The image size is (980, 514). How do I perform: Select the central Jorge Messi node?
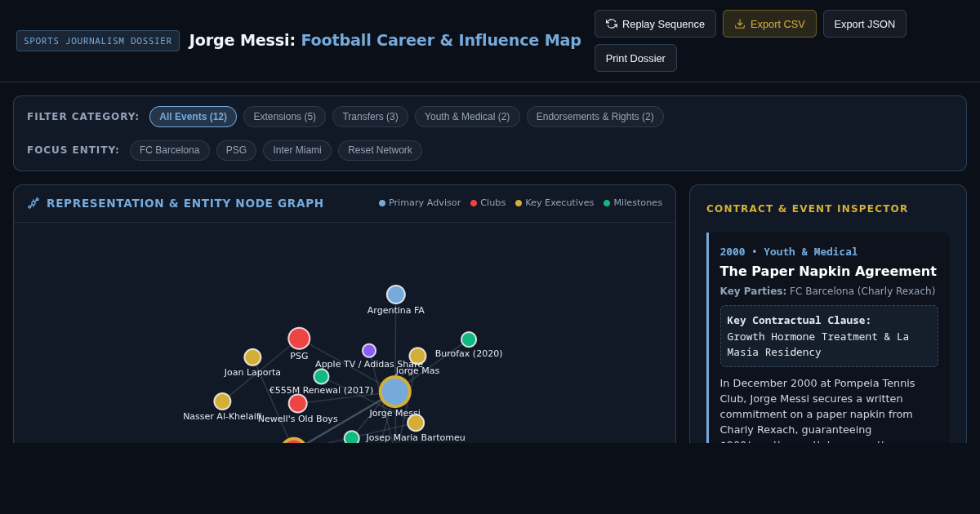(395, 392)
